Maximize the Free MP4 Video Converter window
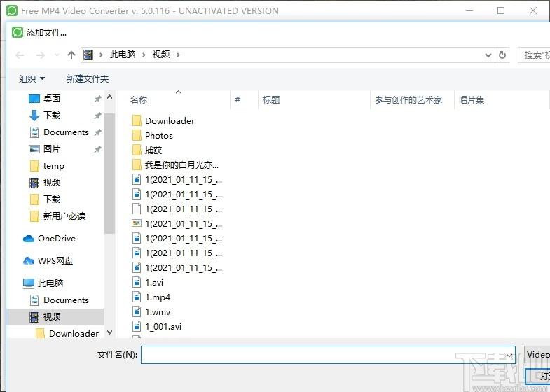Screen dimensions: 550x392 [501, 11]
